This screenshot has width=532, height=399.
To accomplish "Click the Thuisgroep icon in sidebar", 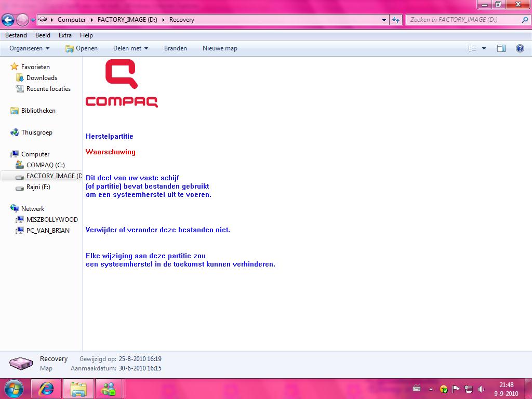I will pyautogui.click(x=14, y=132).
